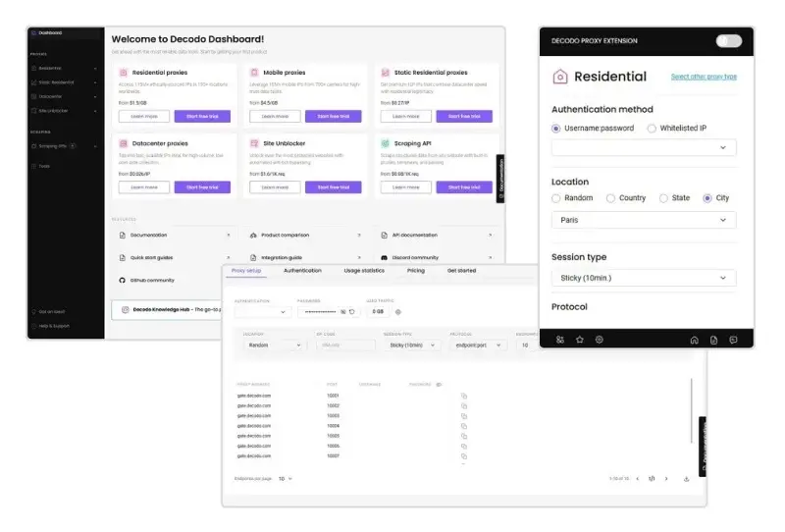Select the Random location radio option
The height and width of the screenshot is (532, 785).
pyautogui.click(x=556, y=198)
